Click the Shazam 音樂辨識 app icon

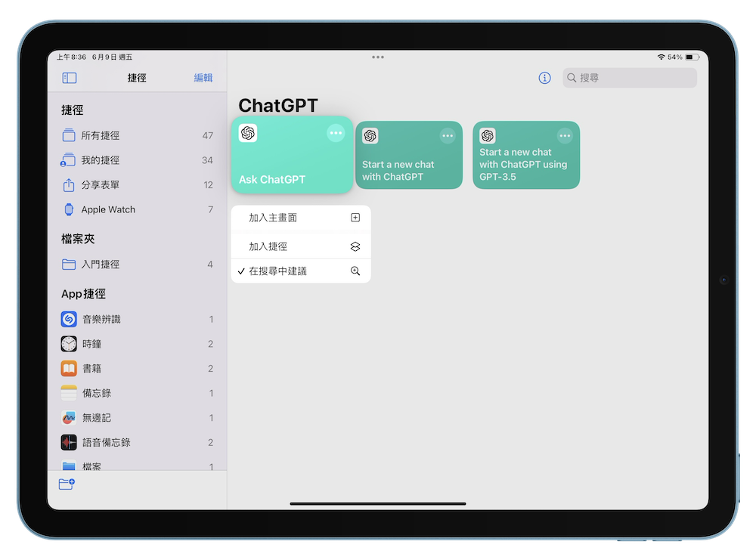tap(69, 319)
